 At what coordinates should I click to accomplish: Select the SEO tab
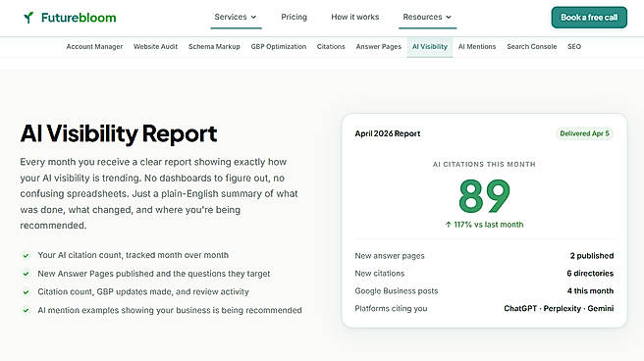(x=574, y=47)
